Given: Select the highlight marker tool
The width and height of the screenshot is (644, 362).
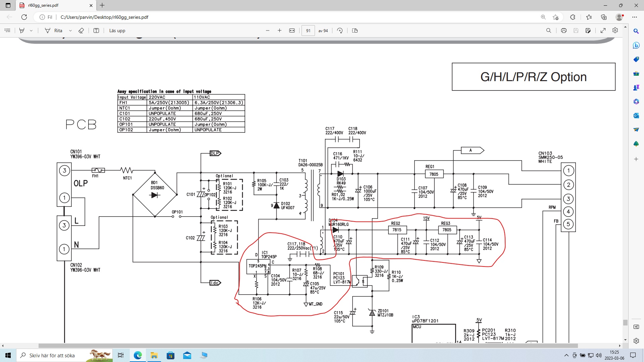Looking at the screenshot, I should [x=22, y=31].
